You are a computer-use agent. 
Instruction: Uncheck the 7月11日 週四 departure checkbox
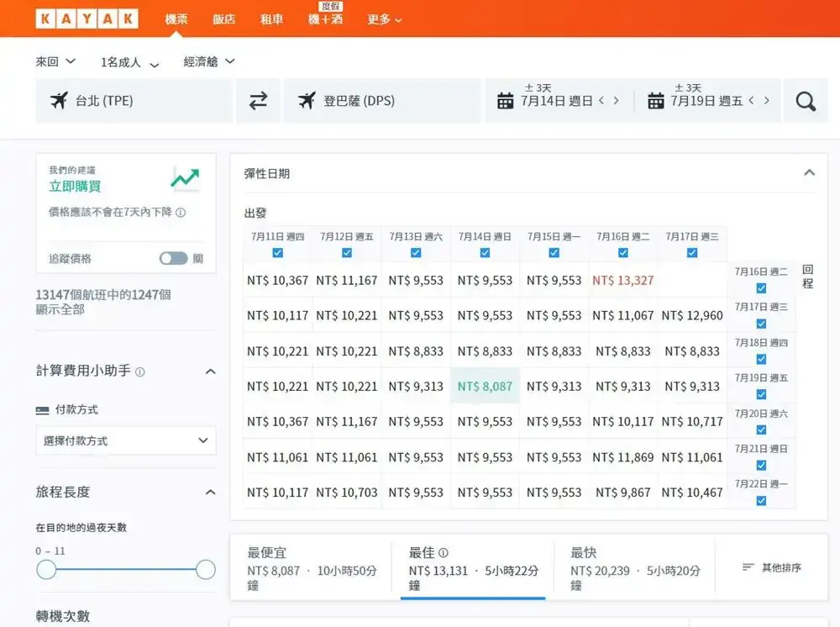pos(277,252)
